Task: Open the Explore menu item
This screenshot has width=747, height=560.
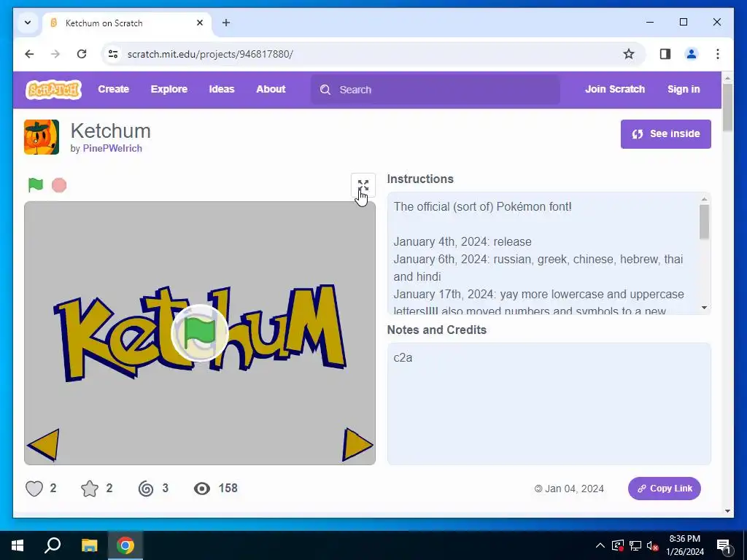Action: [x=169, y=89]
